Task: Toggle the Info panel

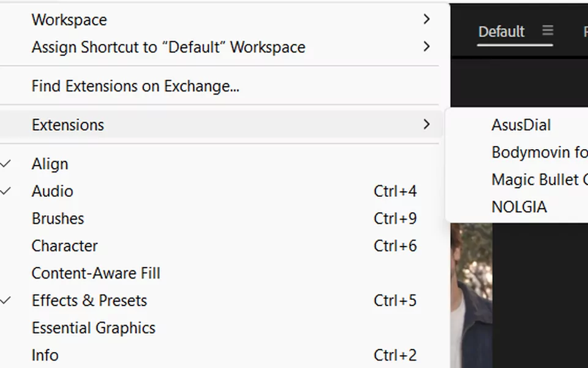Action: point(221,355)
